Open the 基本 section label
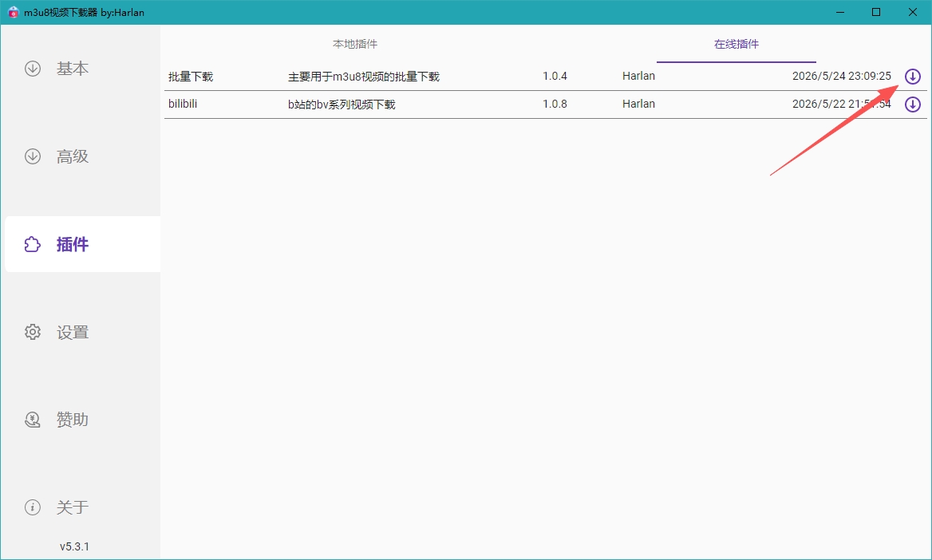This screenshot has height=560, width=932. pyautogui.click(x=73, y=69)
